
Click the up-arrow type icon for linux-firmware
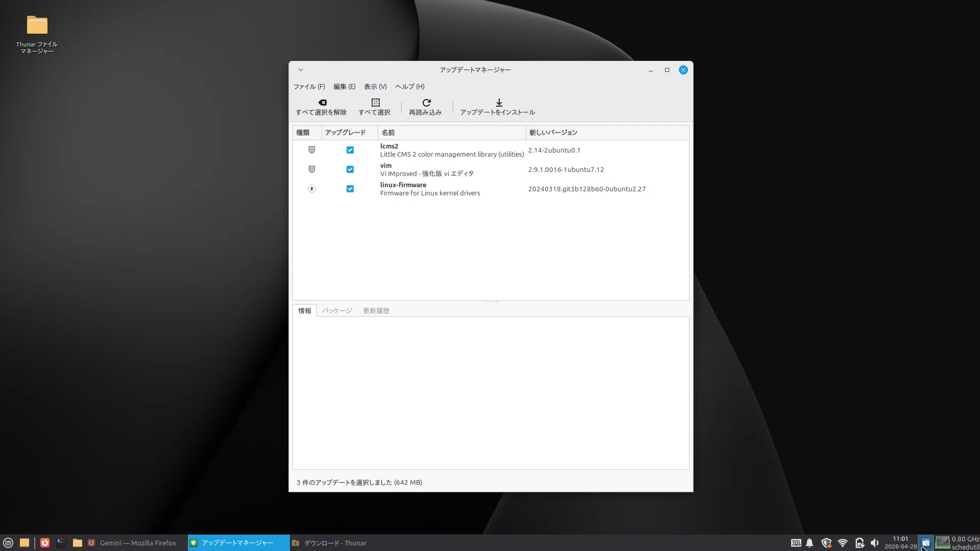click(312, 189)
